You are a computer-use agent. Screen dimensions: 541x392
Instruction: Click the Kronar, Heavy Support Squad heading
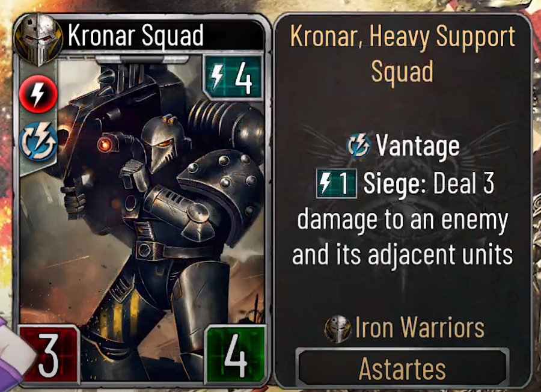[402, 54]
